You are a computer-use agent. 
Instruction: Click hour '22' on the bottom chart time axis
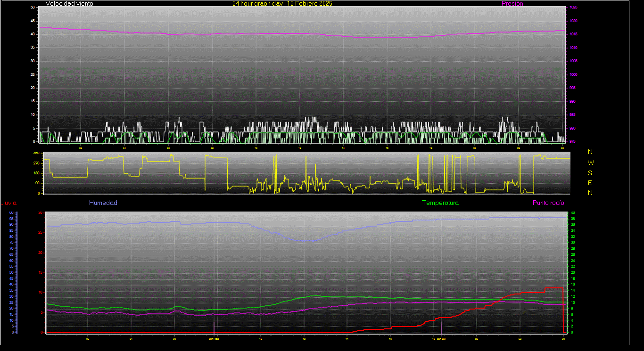pos(520,338)
